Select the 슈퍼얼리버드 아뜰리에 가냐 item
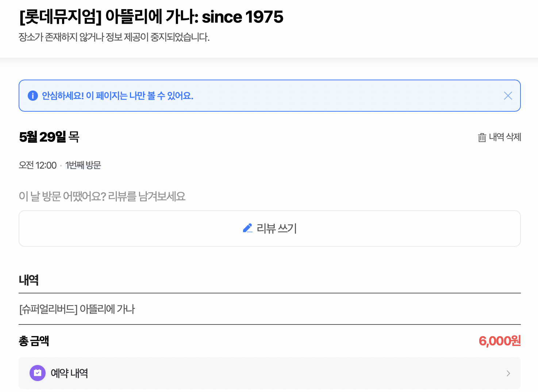This screenshot has width=538, height=392. 77,309
